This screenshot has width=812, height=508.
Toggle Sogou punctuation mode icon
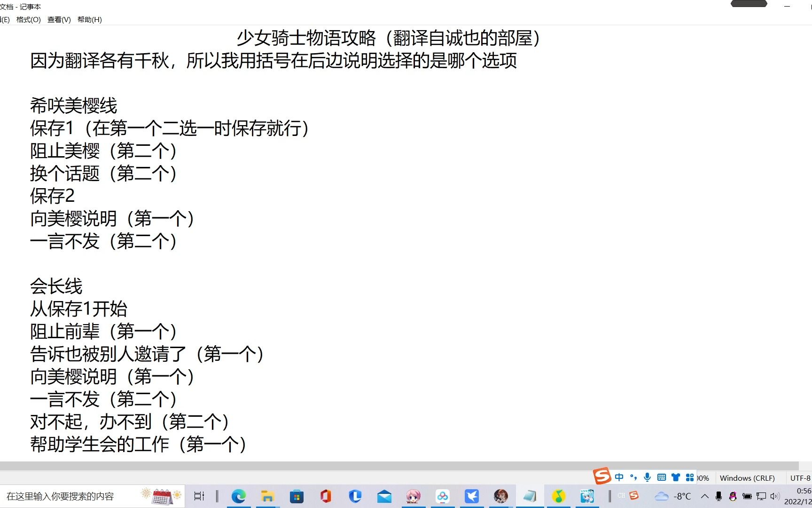(633, 477)
